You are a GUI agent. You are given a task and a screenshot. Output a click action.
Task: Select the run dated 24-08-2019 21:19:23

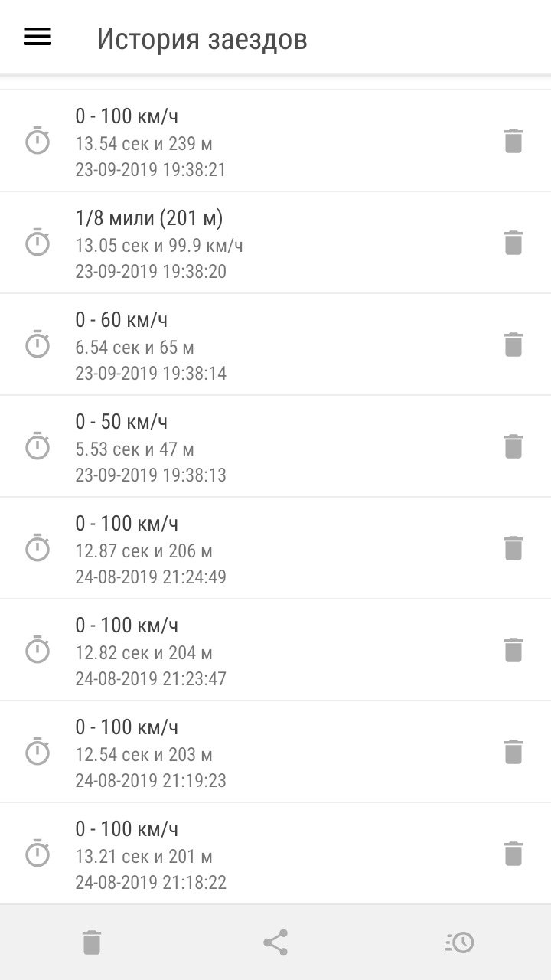click(x=275, y=752)
